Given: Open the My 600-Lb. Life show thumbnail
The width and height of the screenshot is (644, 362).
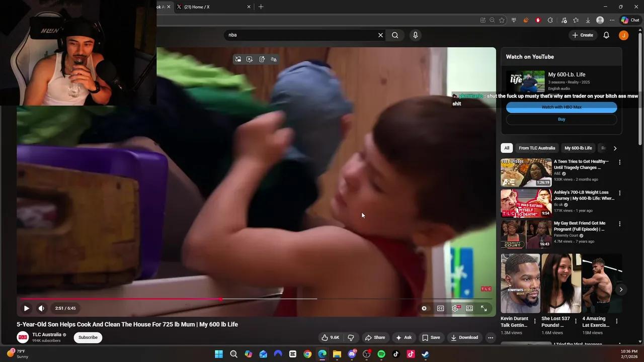Looking at the screenshot, I should (x=525, y=81).
